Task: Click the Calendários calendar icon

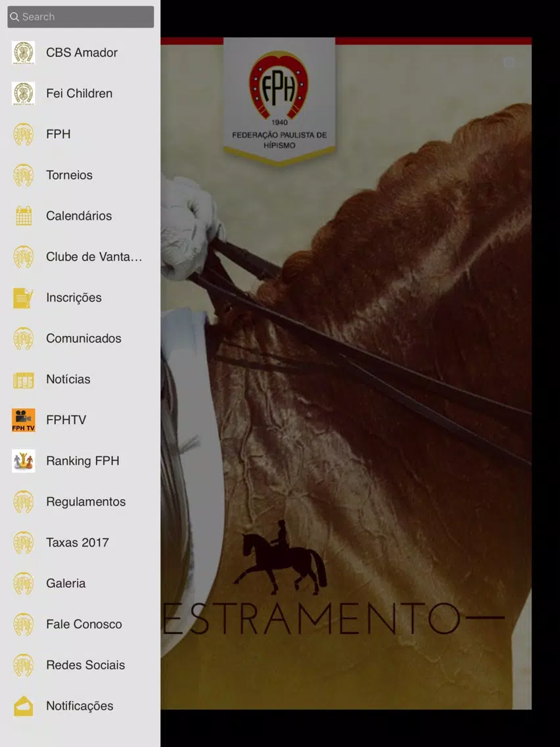Action: click(x=24, y=216)
